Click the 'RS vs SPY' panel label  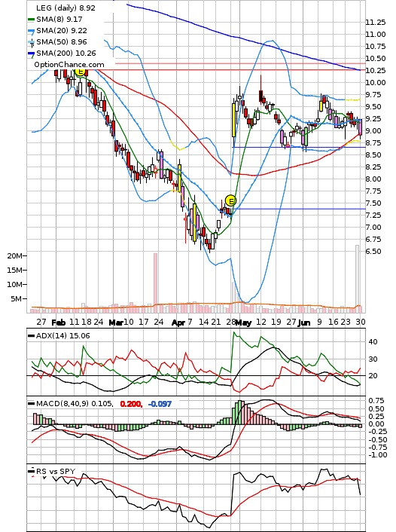click(55, 471)
